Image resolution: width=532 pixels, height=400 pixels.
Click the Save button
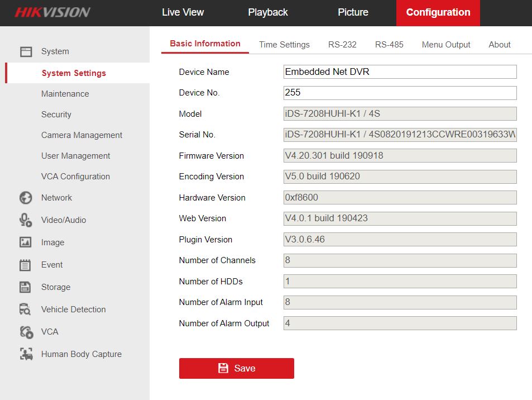(x=237, y=368)
